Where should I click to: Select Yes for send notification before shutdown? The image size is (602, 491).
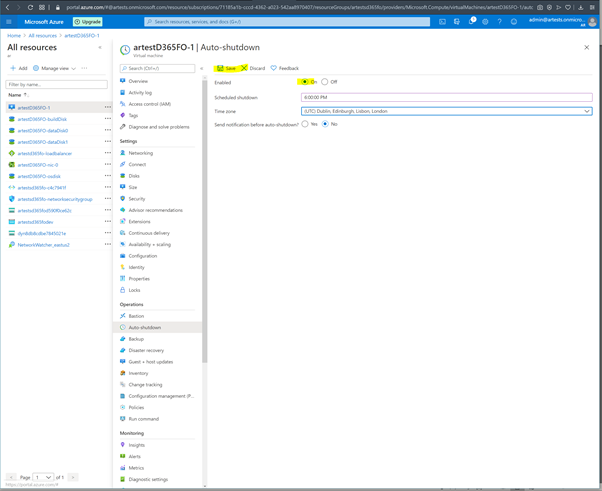point(305,124)
